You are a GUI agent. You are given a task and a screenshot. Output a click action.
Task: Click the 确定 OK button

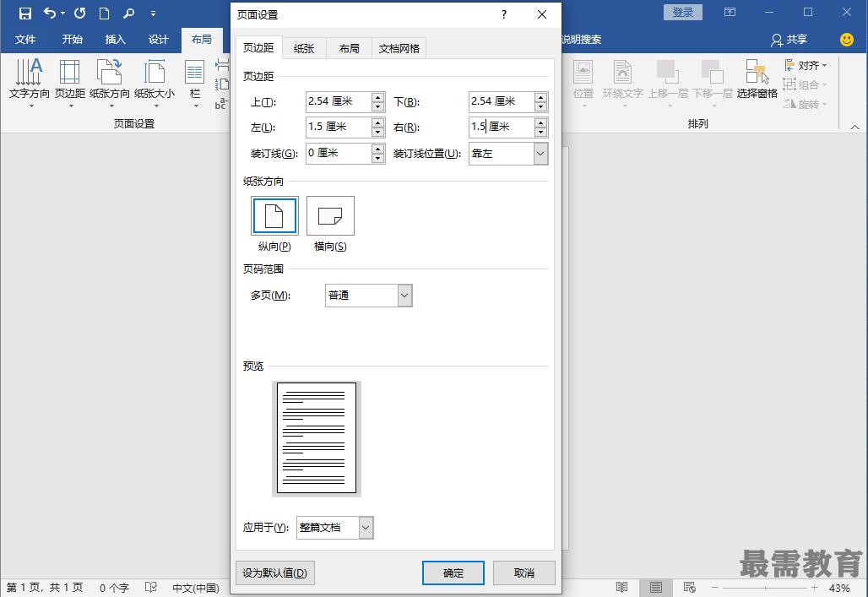(453, 573)
